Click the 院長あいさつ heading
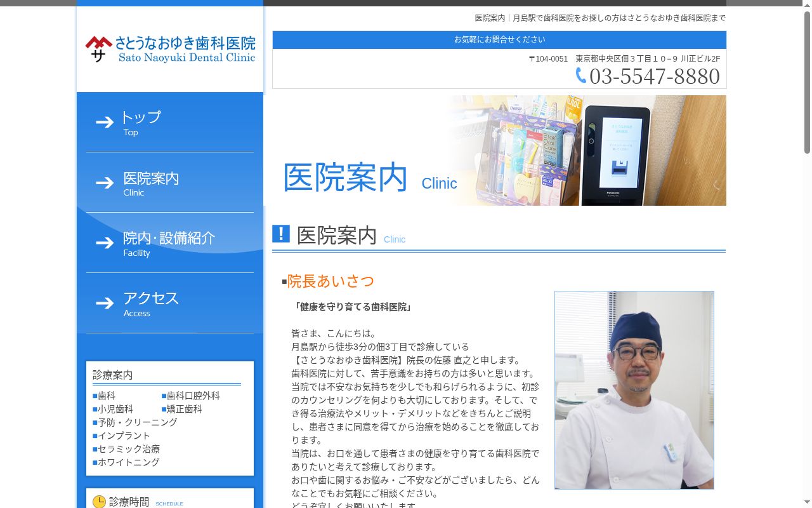Image resolution: width=812 pixels, height=508 pixels. (x=331, y=281)
